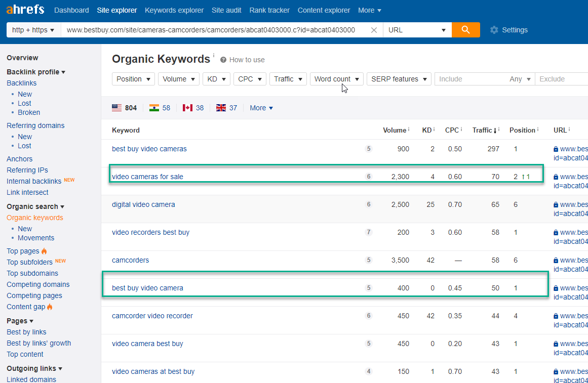The height and width of the screenshot is (383, 588).
Task: Click the flame icon next to Content gap
Action: pos(50,307)
